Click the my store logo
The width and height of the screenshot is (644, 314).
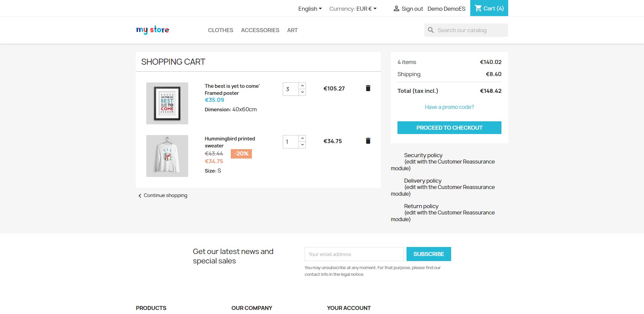tap(153, 30)
